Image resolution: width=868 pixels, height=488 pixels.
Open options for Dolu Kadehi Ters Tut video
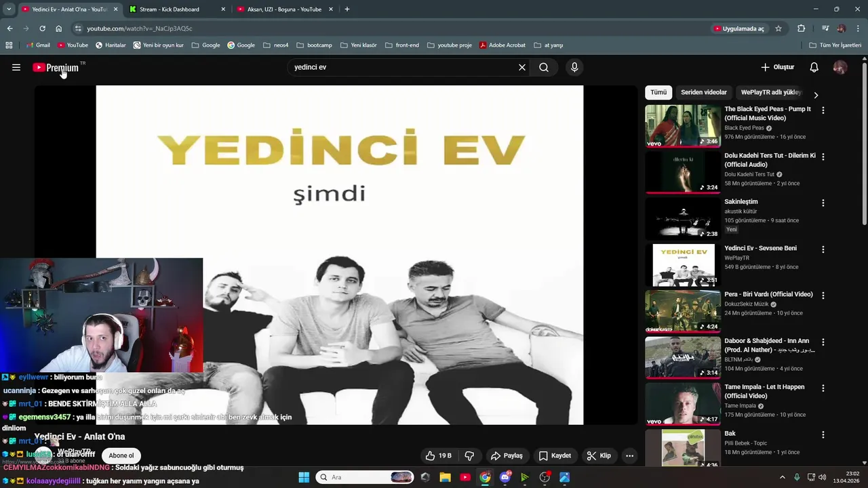click(823, 157)
